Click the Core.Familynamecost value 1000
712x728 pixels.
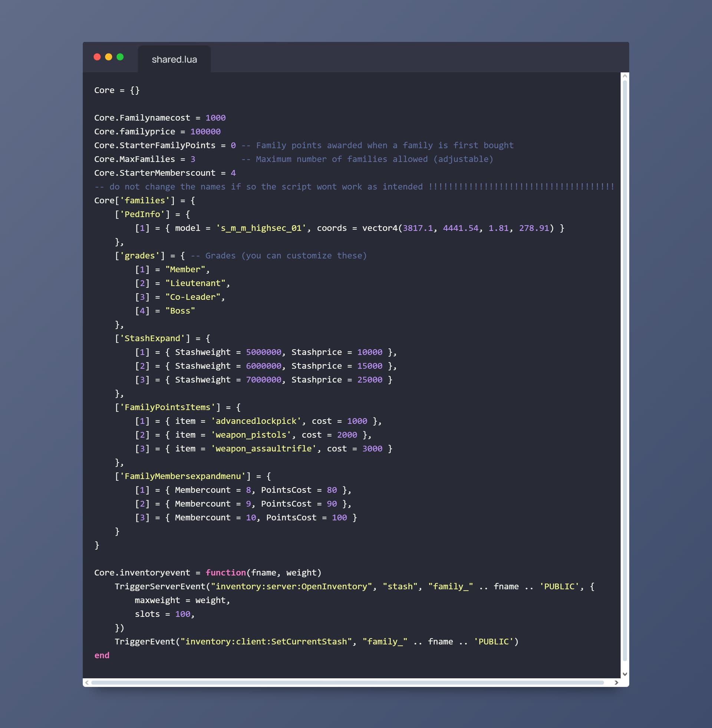[215, 118]
